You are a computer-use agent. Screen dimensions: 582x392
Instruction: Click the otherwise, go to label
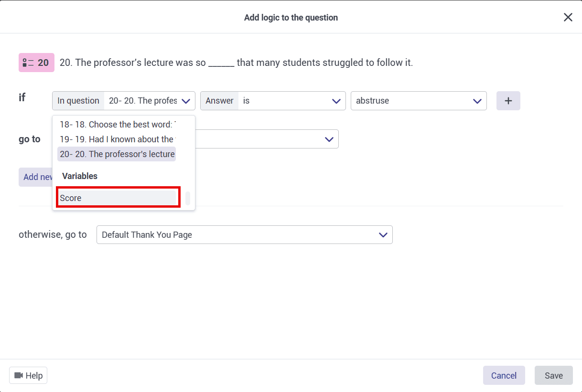tap(53, 234)
